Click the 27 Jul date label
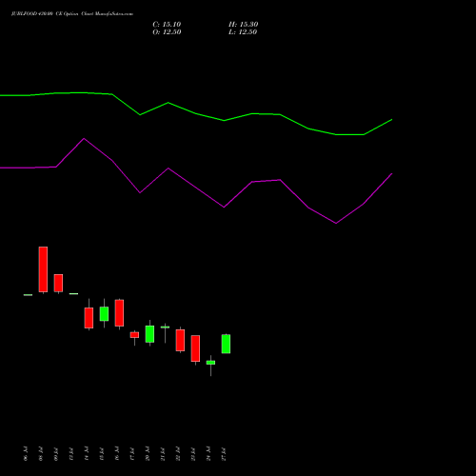The height and width of the screenshot is (476, 476). pos(224,453)
